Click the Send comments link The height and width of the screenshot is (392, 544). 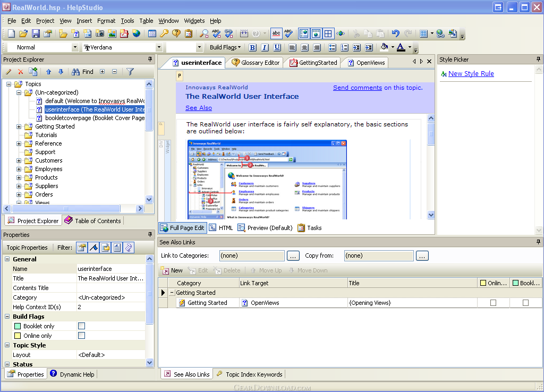click(x=358, y=88)
